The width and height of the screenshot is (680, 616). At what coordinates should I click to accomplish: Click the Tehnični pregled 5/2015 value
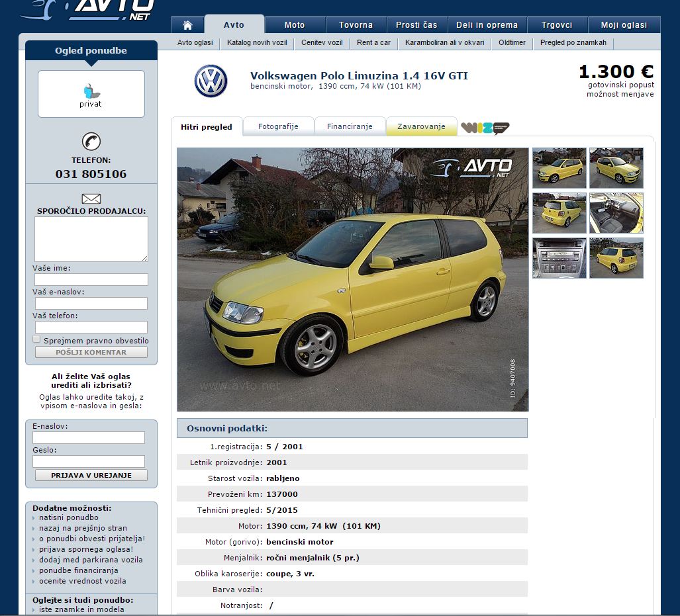point(282,510)
